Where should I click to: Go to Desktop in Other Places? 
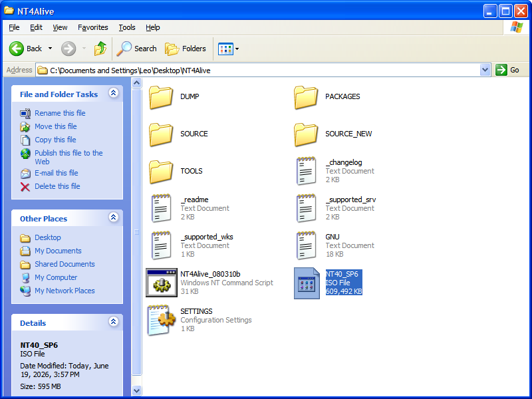[x=47, y=237]
